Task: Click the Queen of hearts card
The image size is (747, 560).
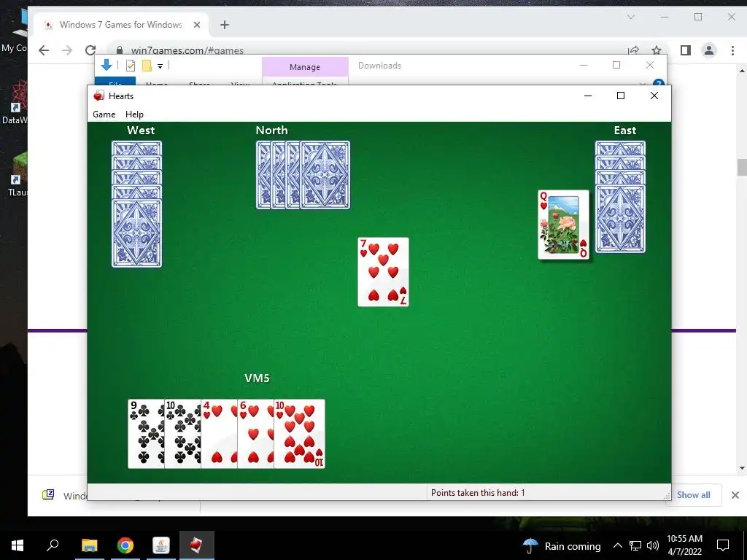Action: (564, 225)
